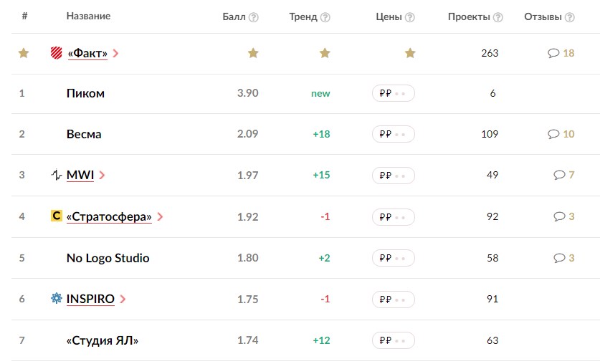Viewport: 600px width, 364px height.
Task: Click the help icon next to Балл
Action: pos(253,18)
